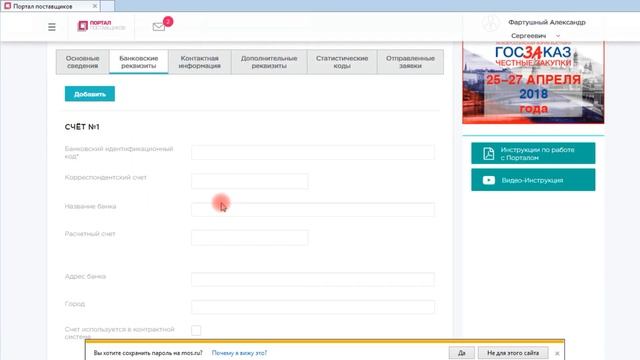
Task: Open the Почему я вижу это? link
Action: (x=239, y=353)
